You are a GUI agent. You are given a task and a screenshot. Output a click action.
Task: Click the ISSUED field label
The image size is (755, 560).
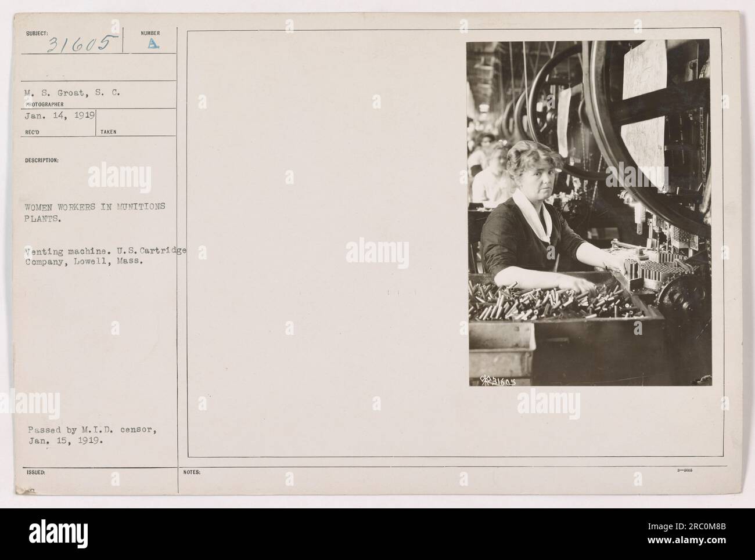[33, 472]
